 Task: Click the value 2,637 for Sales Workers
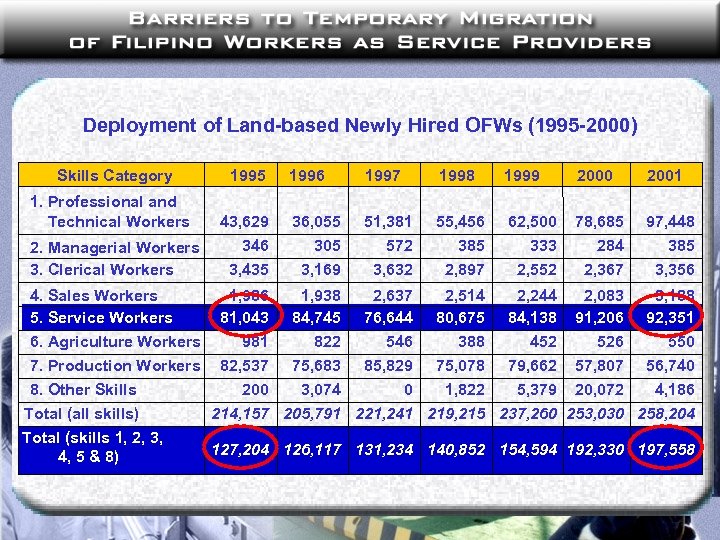coord(393,296)
